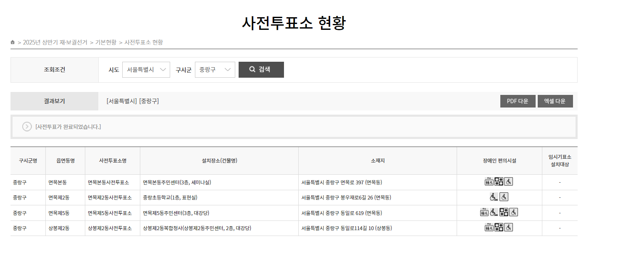Click the 사전투표소명 column header

(112, 160)
